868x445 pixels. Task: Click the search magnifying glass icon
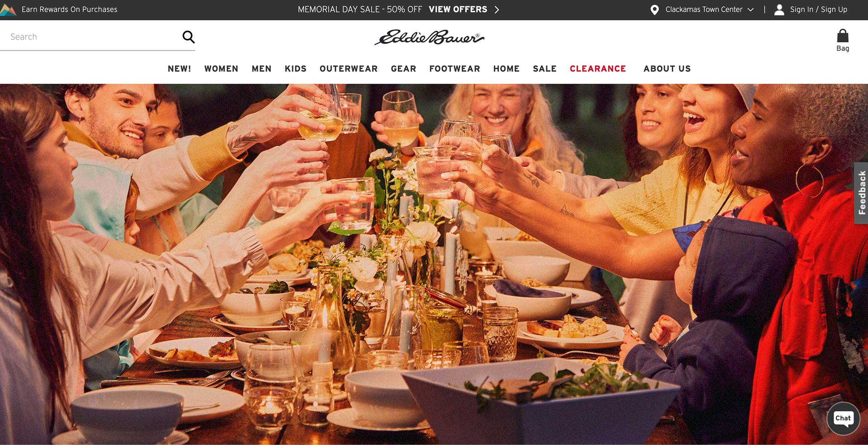pyautogui.click(x=189, y=37)
